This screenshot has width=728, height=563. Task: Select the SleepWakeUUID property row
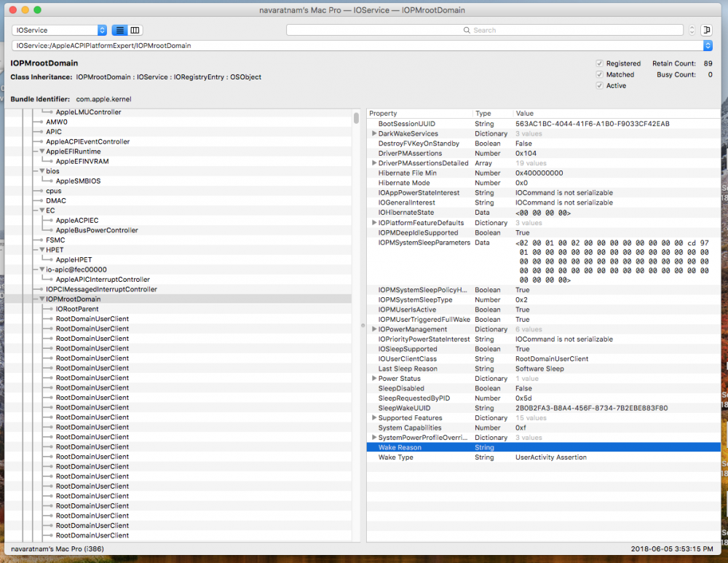(544, 408)
